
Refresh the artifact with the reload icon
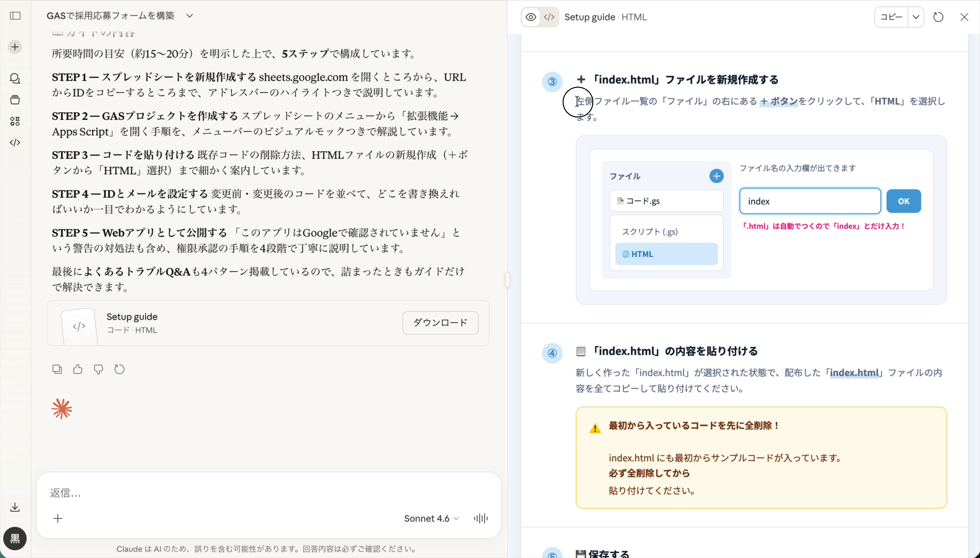[938, 17]
